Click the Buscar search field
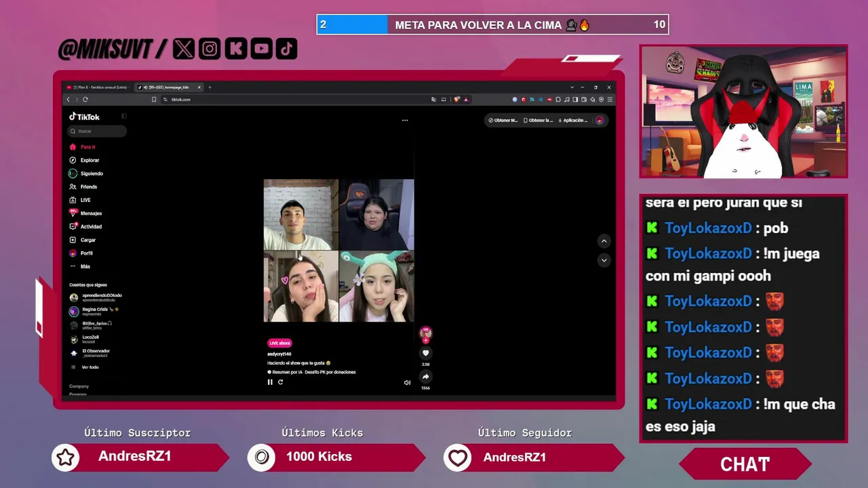The height and width of the screenshot is (488, 868). click(97, 131)
